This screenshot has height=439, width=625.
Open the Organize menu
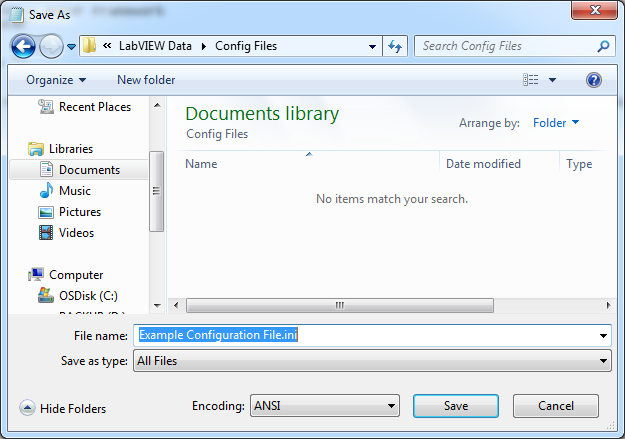coord(56,80)
